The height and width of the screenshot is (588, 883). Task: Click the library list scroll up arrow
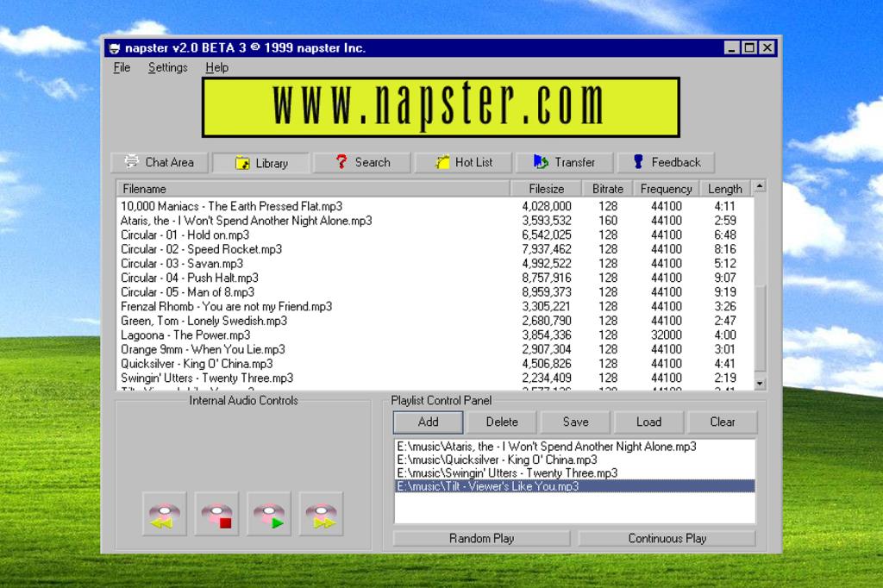point(760,186)
